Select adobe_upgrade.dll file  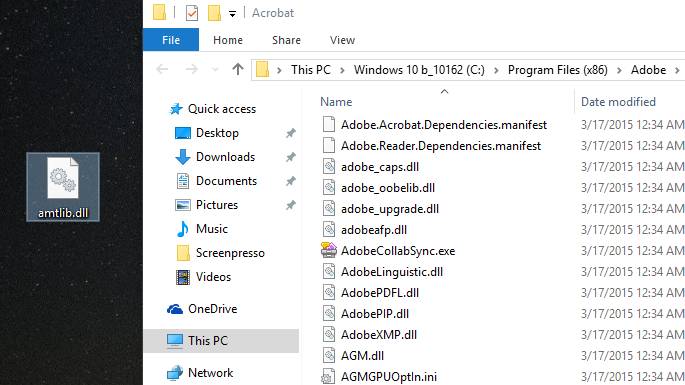pos(390,209)
